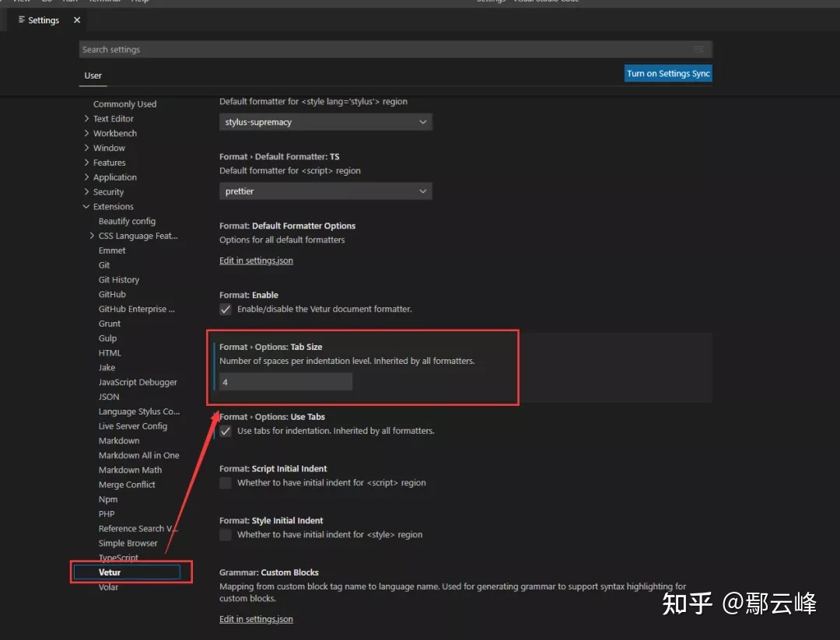Select Markdown extension settings
The width and height of the screenshot is (840, 640).
point(119,440)
